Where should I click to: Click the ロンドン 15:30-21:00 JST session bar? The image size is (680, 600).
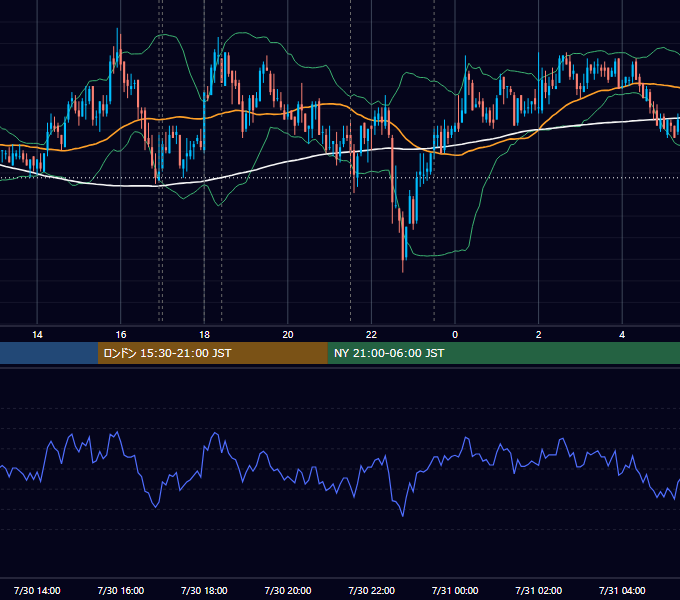pyautogui.click(x=212, y=353)
